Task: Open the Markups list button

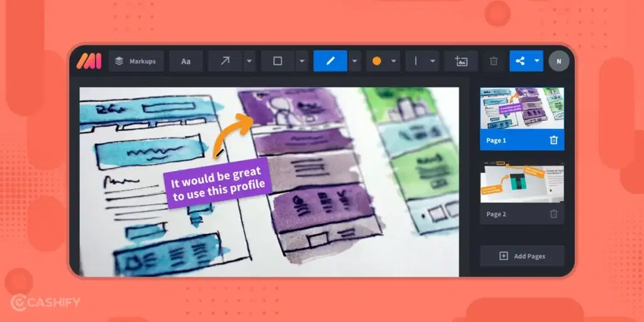Action: click(x=136, y=61)
